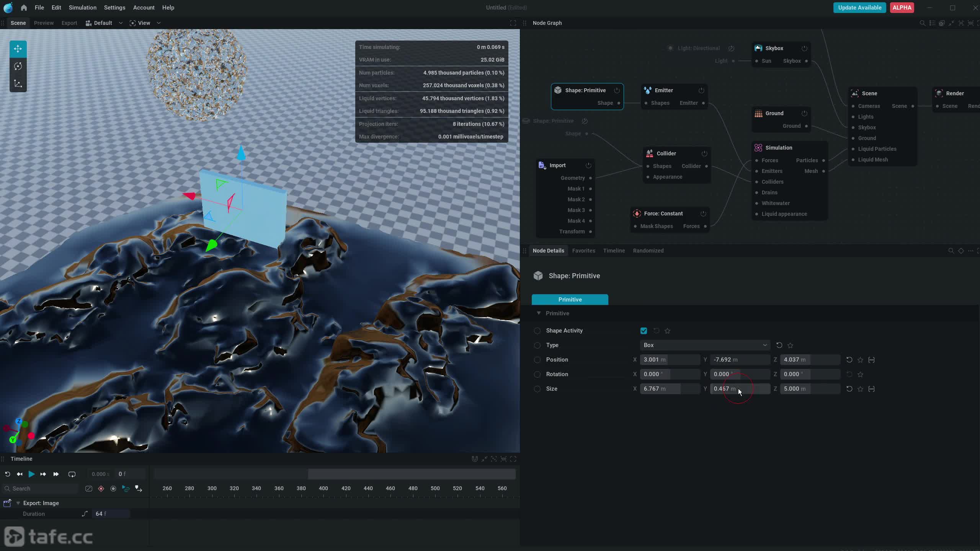Open the Default layout dropdown
Screen dimensions: 980x551
point(104,23)
